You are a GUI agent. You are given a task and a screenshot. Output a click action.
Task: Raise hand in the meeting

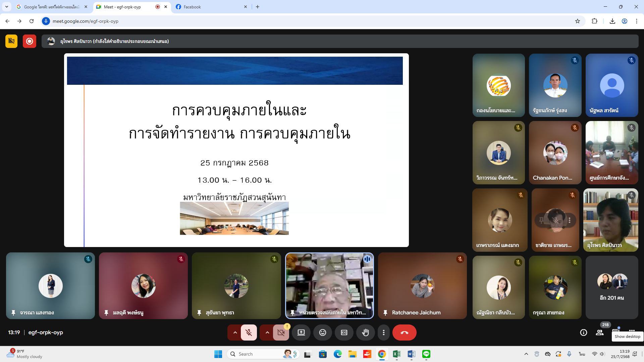pyautogui.click(x=365, y=333)
